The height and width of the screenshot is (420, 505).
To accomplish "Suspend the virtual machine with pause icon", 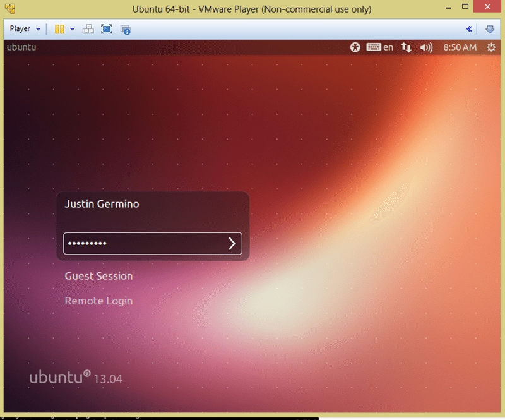I will pyautogui.click(x=59, y=29).
